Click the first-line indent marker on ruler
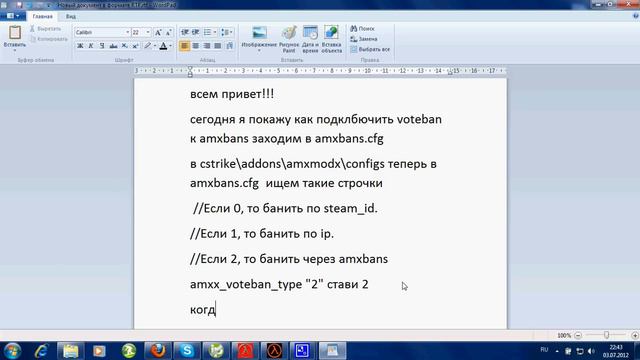This screenshot has width=640, height=360. 190,69
